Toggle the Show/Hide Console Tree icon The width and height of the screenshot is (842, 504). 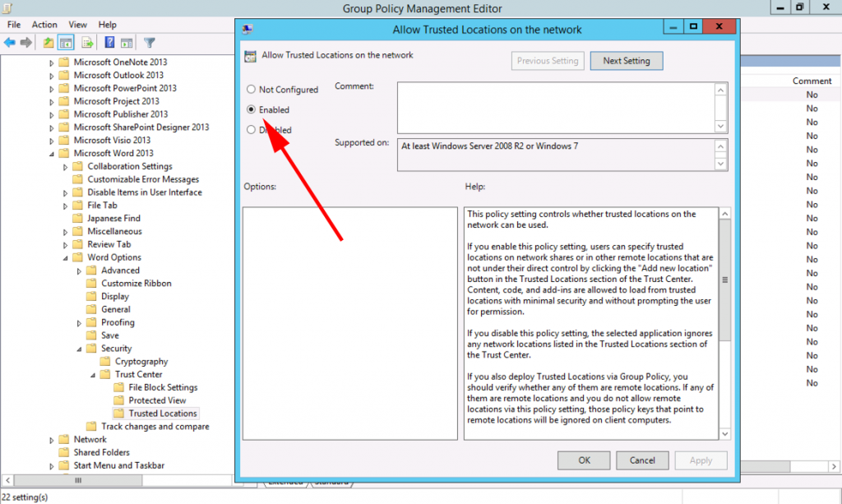click(67, 43)
